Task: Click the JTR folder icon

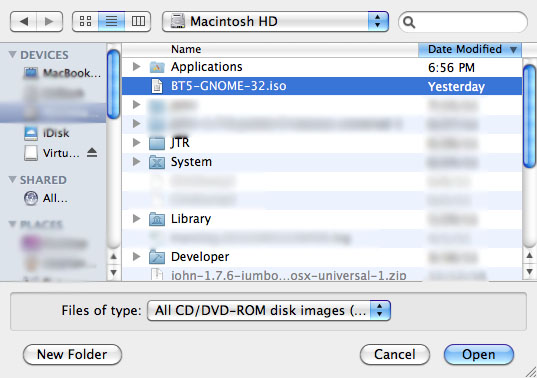Action: click(157, 143)
